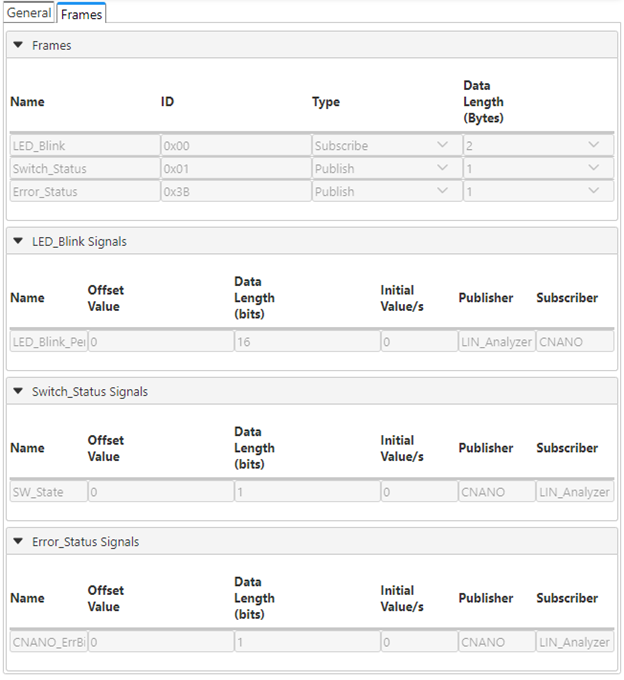
Task: Click the SW_State signal name field
Action: click(48, 492)
